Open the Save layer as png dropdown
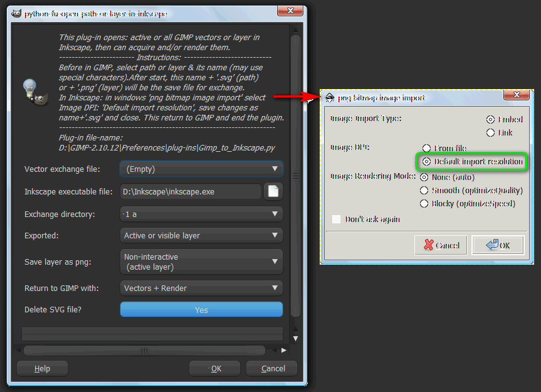541x392 pixels. (x=201, y=262)
